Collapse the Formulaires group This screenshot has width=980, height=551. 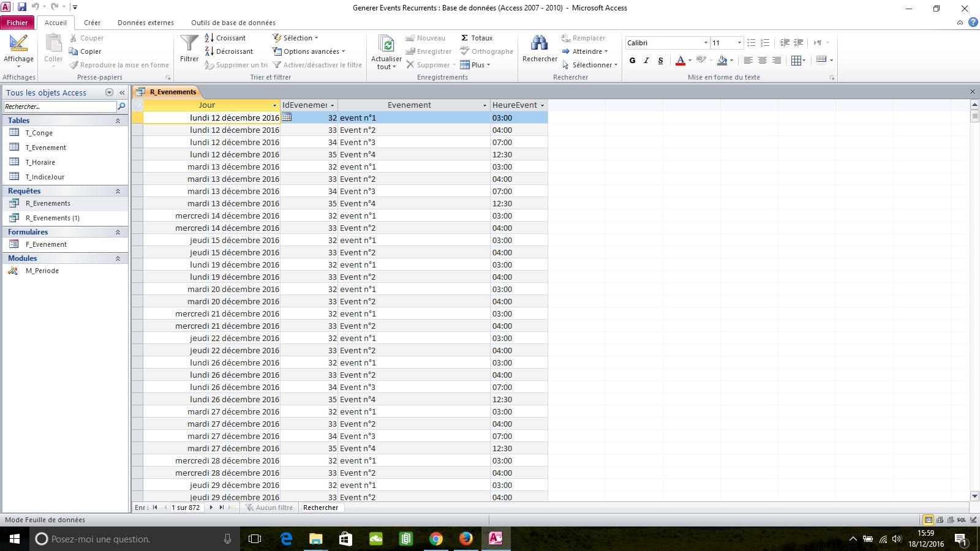118,232
